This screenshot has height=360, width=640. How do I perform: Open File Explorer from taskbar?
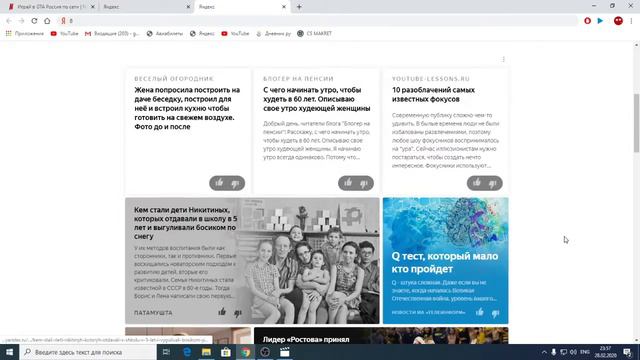206,352
